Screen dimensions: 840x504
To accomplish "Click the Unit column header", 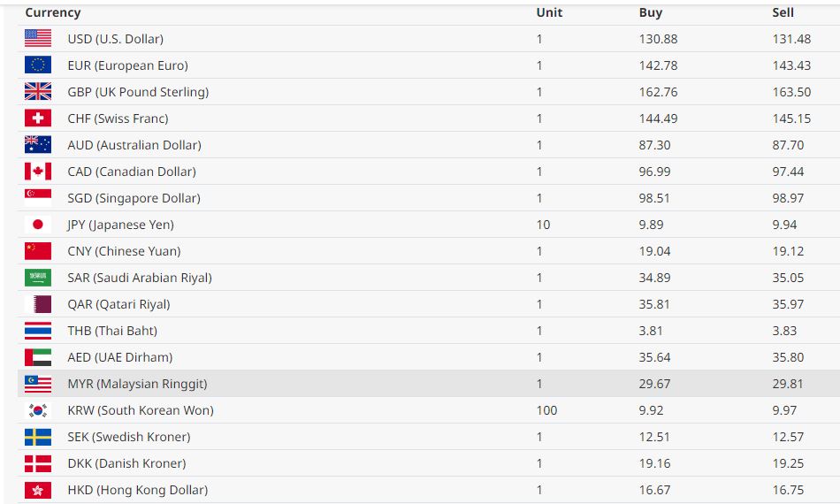I will (549, 12).
